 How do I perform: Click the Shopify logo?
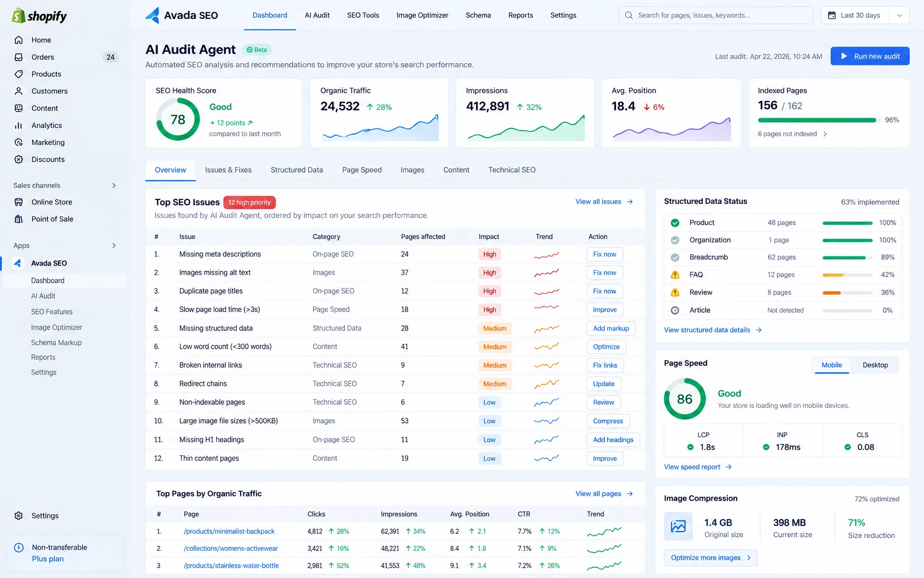pos(40,16)
